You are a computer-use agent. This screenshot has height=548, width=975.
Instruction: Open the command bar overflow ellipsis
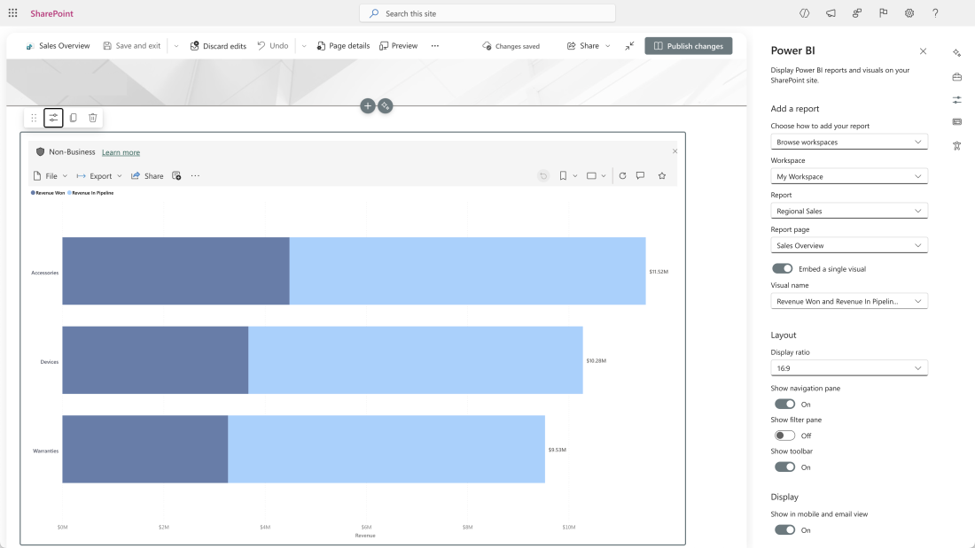435,46
